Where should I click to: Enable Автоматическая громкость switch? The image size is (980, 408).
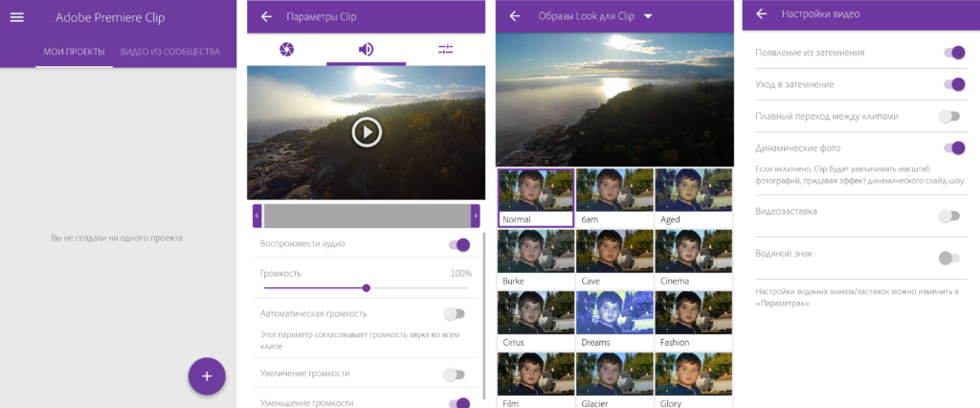click(455, 313)
